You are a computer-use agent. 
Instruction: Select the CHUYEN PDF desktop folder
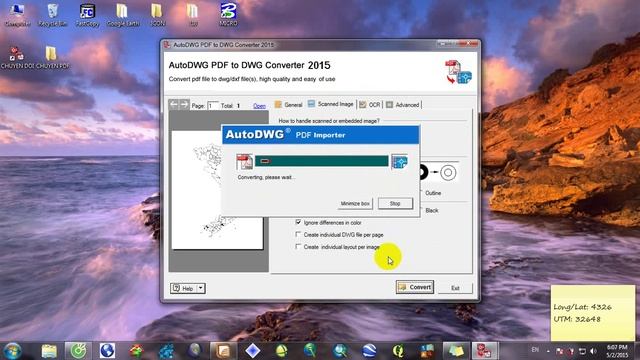pyautogui.click(x=52, y=57)
